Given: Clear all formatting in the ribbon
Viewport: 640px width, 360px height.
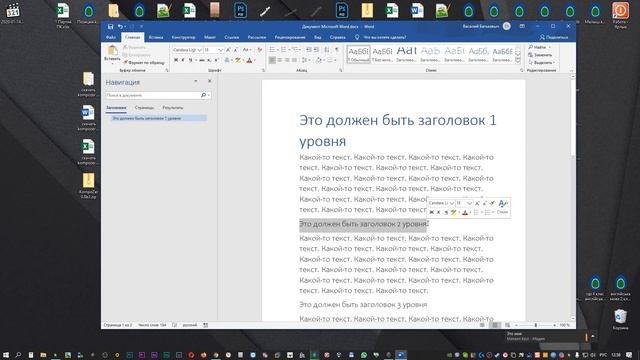Looking at the screenshot, I should pyautogui.click(x=260, y=50).
